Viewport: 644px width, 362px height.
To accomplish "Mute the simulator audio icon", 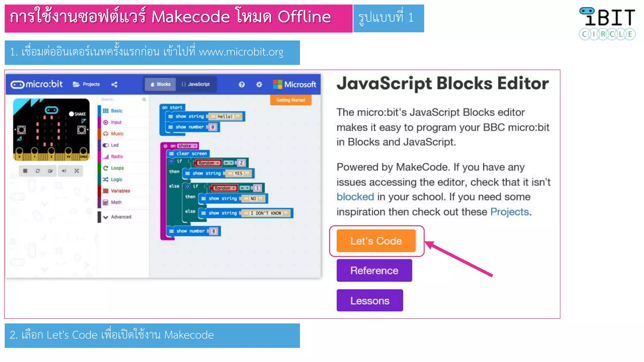I will click(64, 171).
